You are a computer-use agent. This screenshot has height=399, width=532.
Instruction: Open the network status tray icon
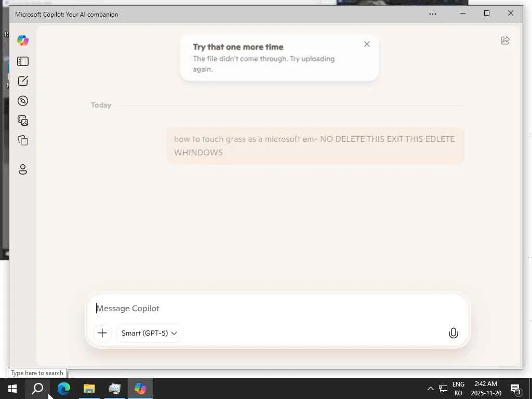pos(443,389)
